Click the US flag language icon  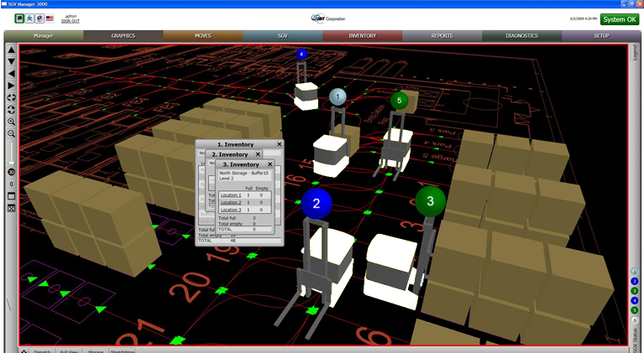point(50,18)
